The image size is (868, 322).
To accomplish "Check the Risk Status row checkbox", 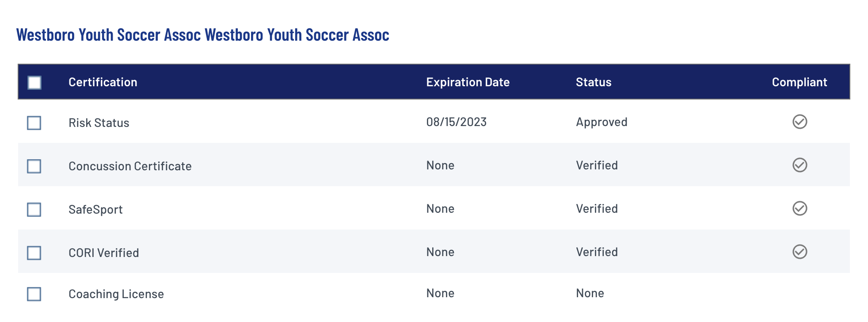I will click(x=34, y=123).
